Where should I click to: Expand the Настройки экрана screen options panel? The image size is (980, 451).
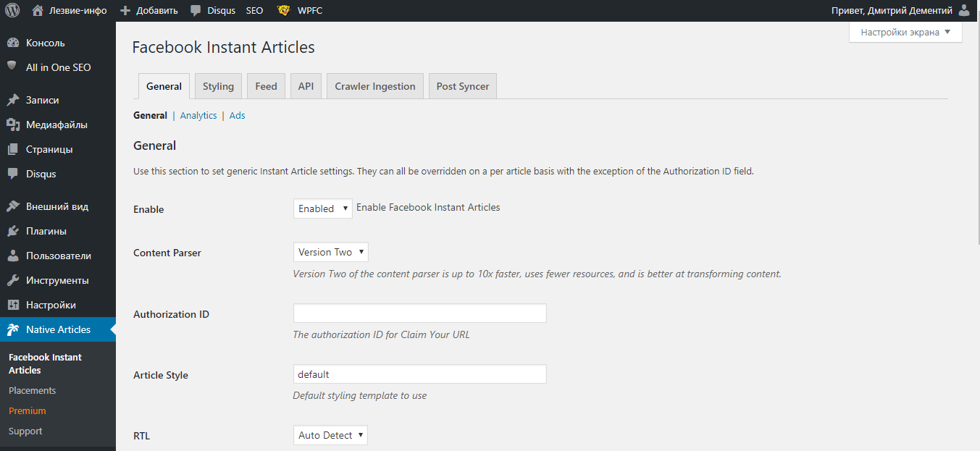coord(905,33)
